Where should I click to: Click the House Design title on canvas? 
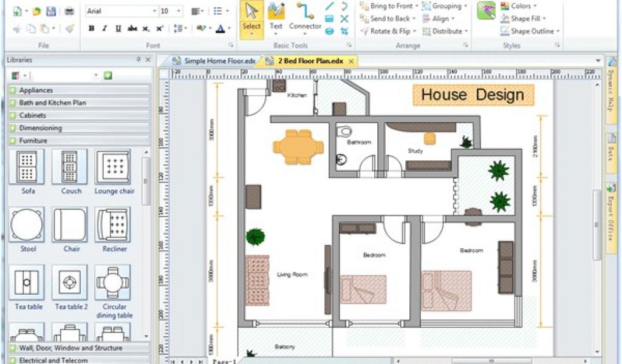[x=473, y=95]
